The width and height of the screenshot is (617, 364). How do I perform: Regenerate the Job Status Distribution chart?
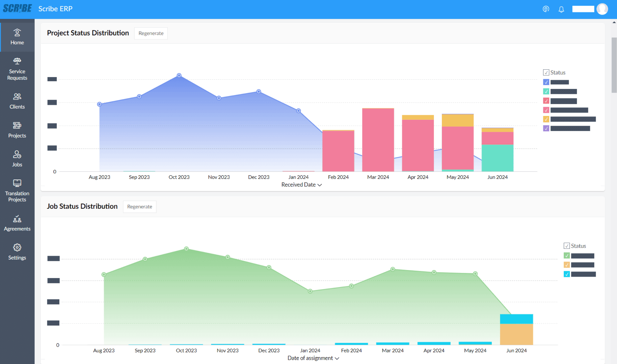point(140,207)
